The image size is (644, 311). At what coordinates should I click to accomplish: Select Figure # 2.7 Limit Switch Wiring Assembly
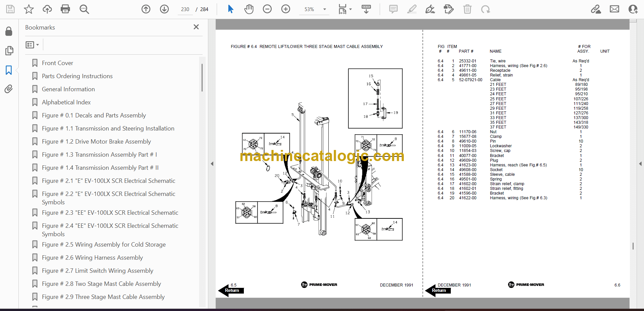[98, 271]
